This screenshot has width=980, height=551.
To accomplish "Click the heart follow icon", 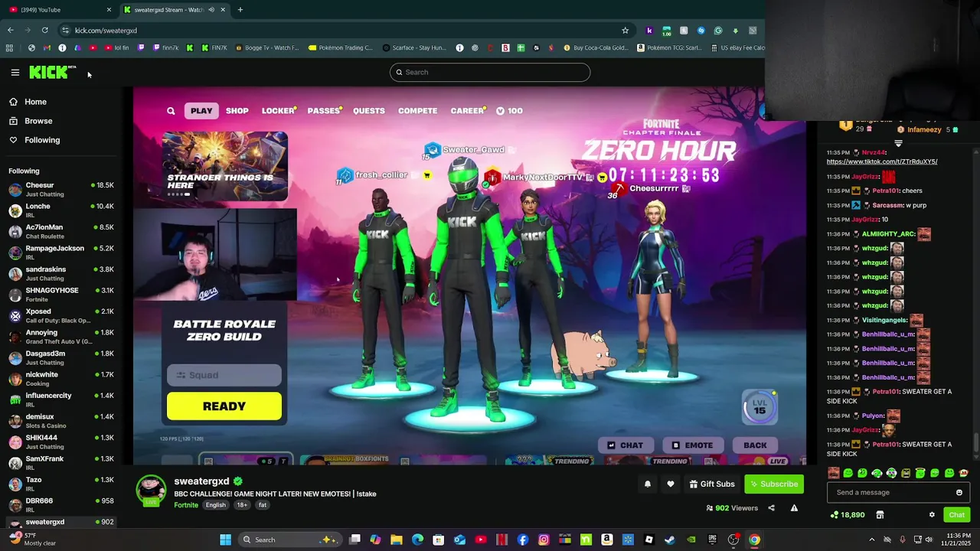I will coord(671,484).
